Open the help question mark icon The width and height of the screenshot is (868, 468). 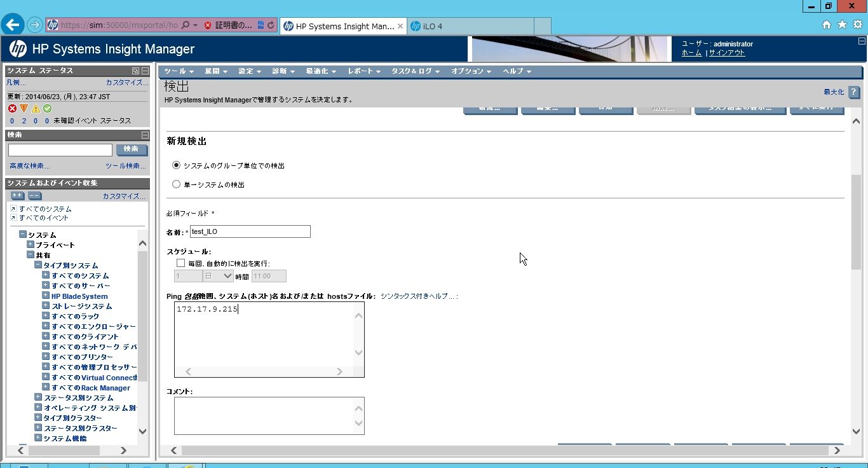click(854, 92)
